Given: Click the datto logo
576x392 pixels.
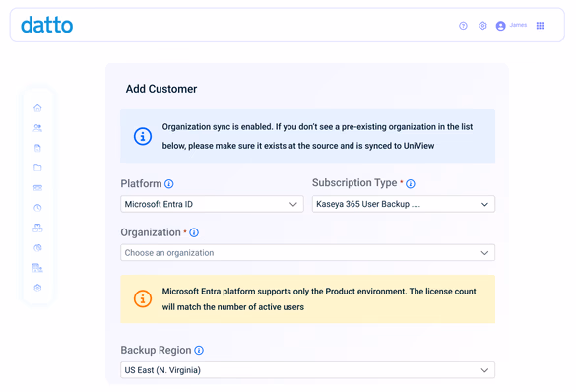Looking at the screenshot, I should (x=46, y=25).
